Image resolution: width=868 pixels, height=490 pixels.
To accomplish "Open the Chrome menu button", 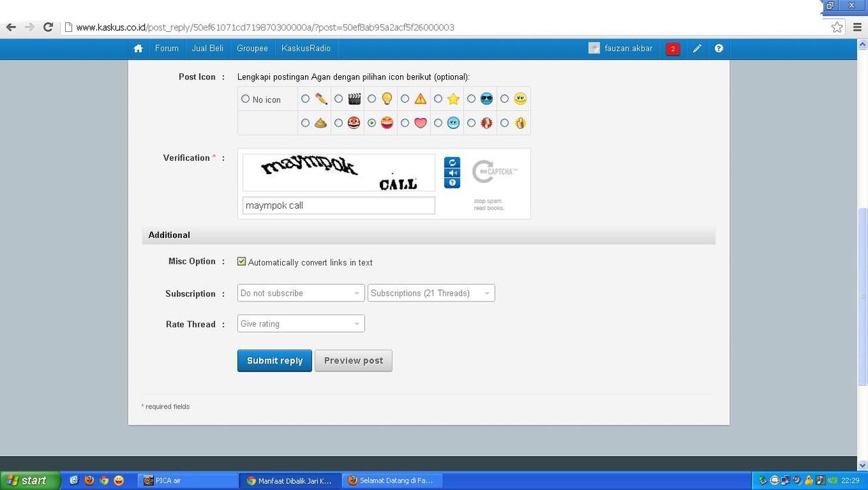I will [858, 27].
